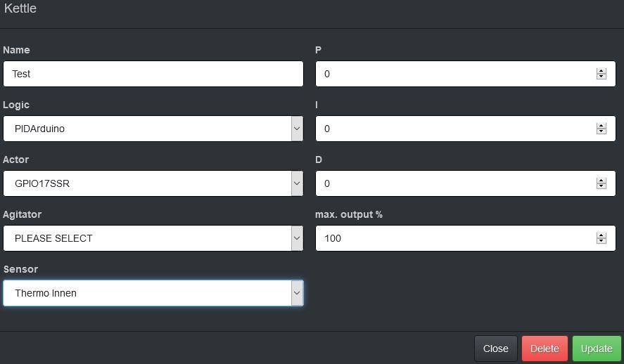
Task: Click the Close button
Action: point(495,349)
